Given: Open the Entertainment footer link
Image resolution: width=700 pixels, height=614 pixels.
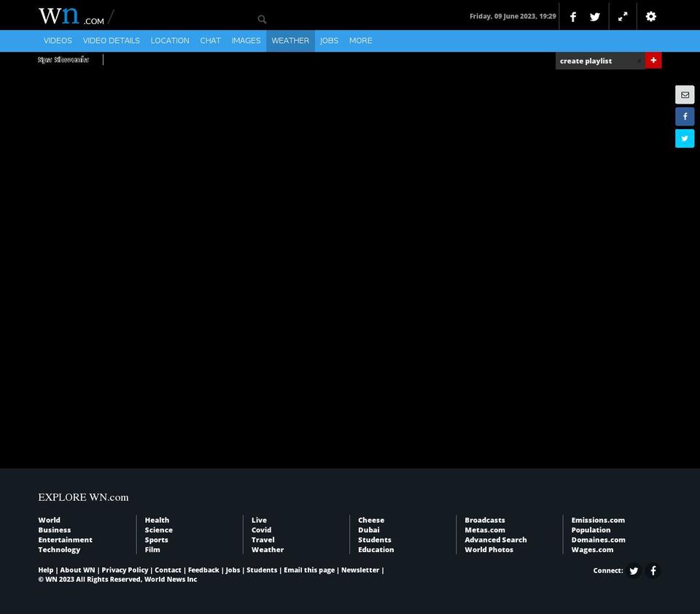Looking at the screenshot, I should tap(65, 540).
